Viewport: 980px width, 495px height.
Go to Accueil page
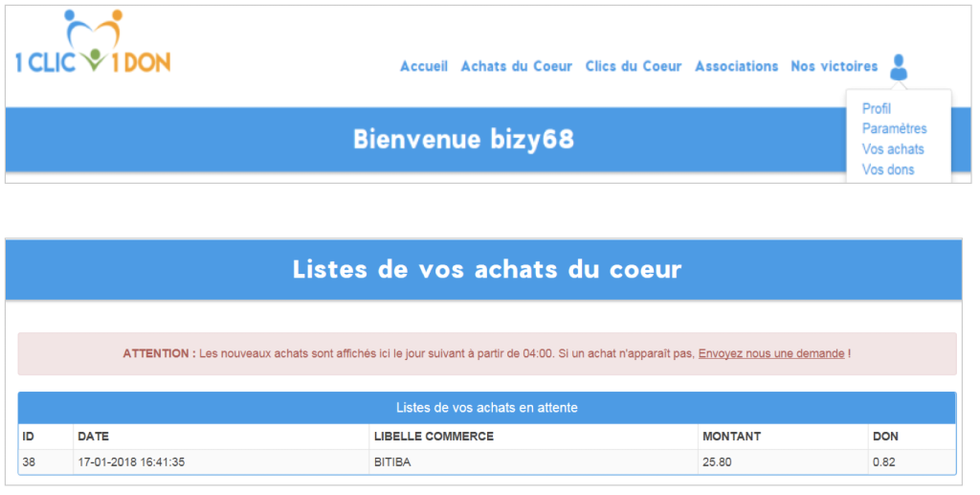(x=424, y=66)
